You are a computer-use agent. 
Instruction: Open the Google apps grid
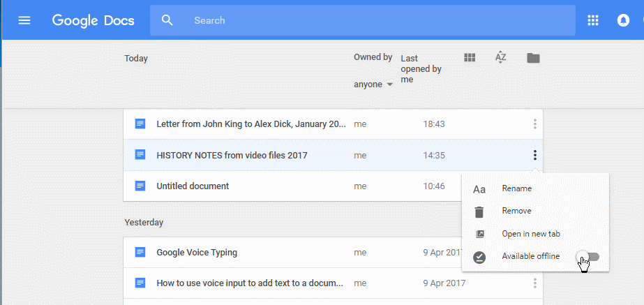click(x=592, y=20)
